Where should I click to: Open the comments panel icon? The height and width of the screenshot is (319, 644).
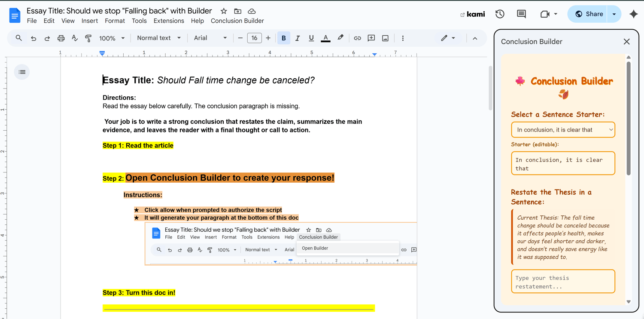click(521, 14)
